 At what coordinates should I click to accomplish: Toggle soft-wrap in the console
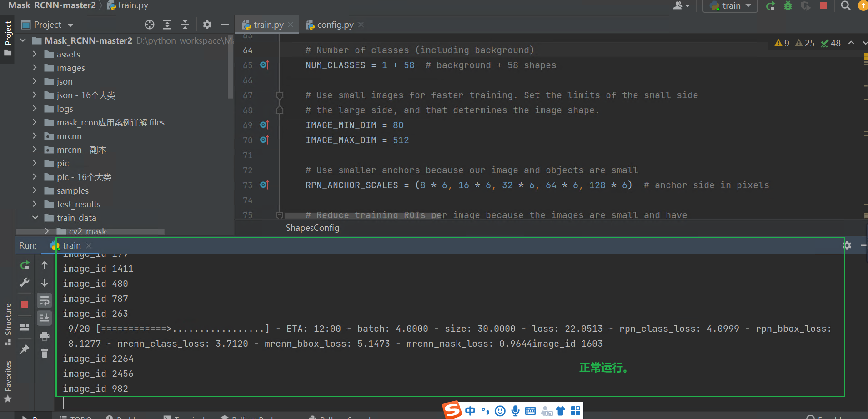pyautogui.click(x=44, y=300)
